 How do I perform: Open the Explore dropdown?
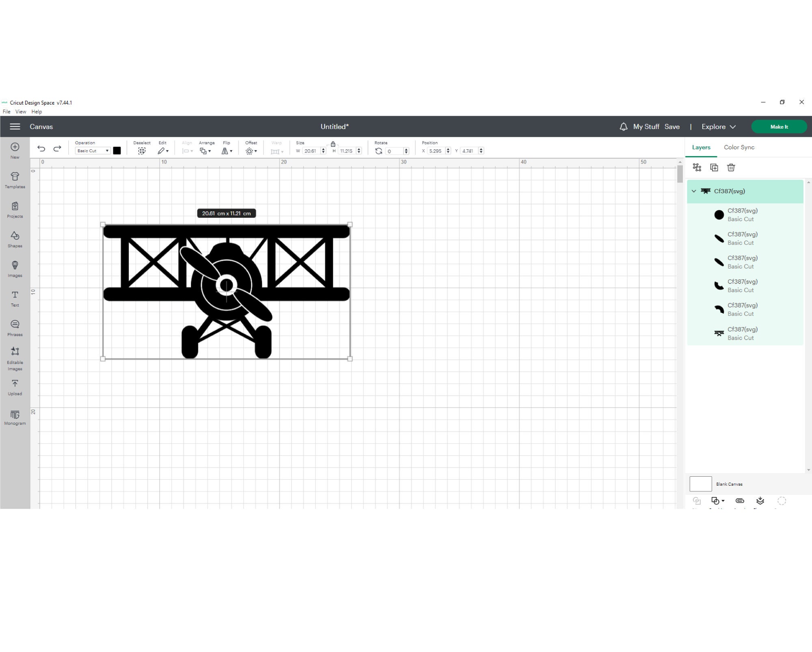tap(718, 127)
